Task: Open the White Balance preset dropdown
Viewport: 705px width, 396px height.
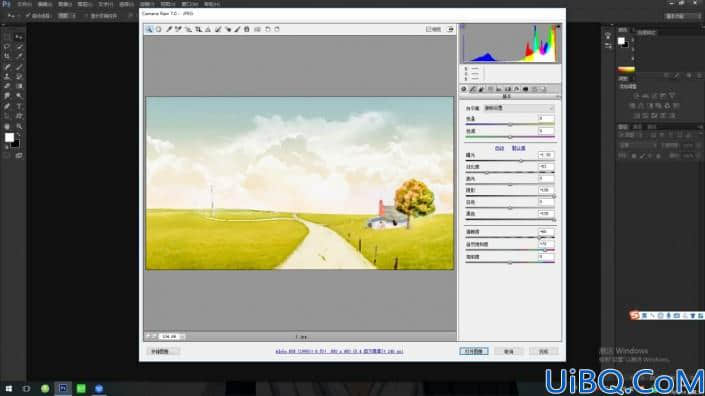Action: tap(519, 108)
